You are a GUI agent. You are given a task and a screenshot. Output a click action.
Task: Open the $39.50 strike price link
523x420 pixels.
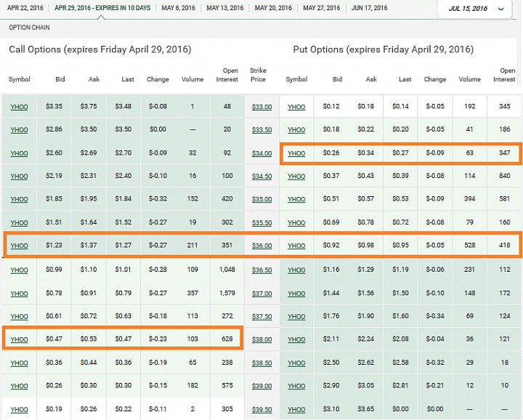(x=261, y=410)
